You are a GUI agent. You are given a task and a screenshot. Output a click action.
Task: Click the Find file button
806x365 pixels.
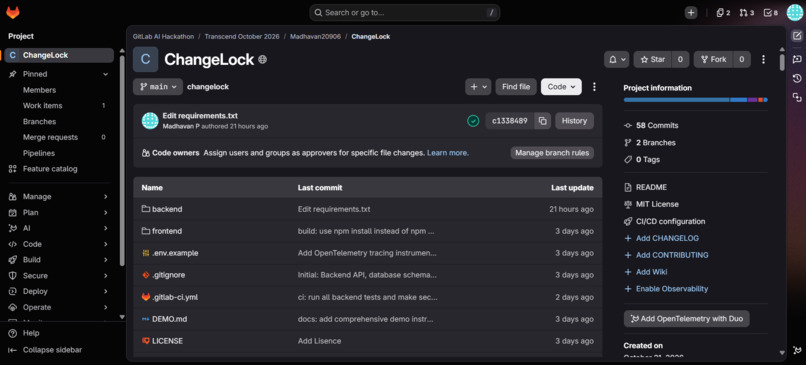pyautogui.click(x=516, y=87)
